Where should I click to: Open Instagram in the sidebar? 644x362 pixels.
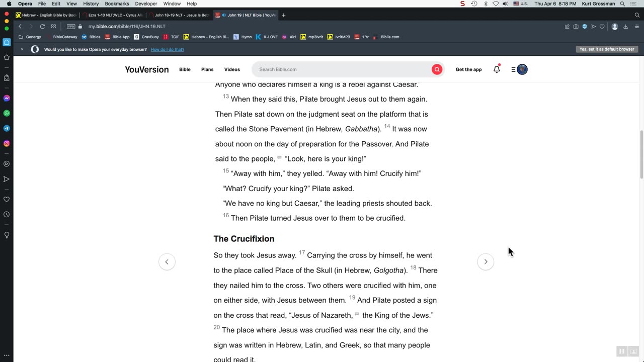tap(7, 143)
